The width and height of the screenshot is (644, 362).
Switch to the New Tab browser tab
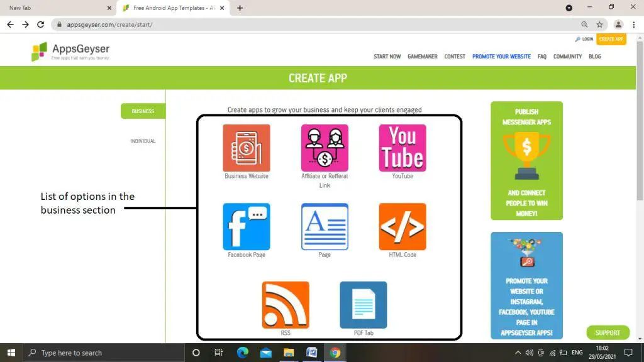coord(58,8)
